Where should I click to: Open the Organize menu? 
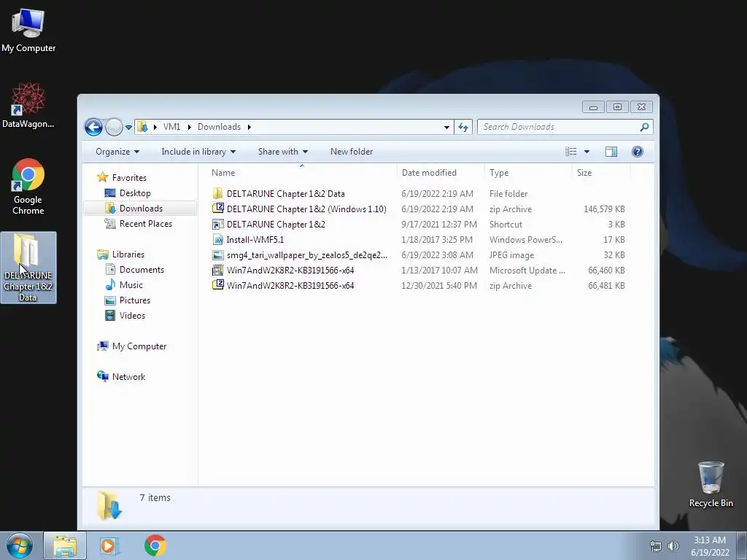pos(117,152)
